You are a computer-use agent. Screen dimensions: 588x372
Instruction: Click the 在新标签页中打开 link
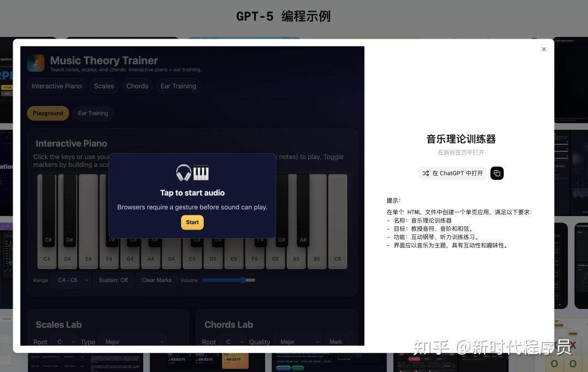[x=461, y=153]
